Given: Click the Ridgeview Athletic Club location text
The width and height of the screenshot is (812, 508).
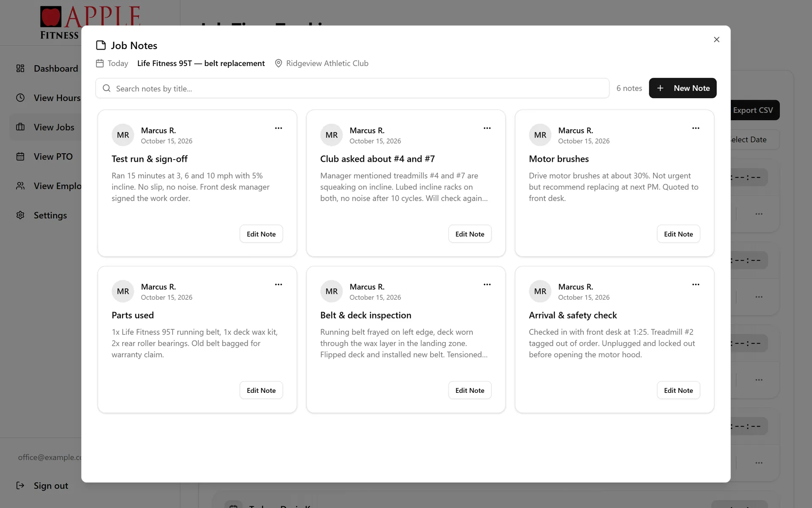Looking at the screenshot, I should click(x=327, y=63).
